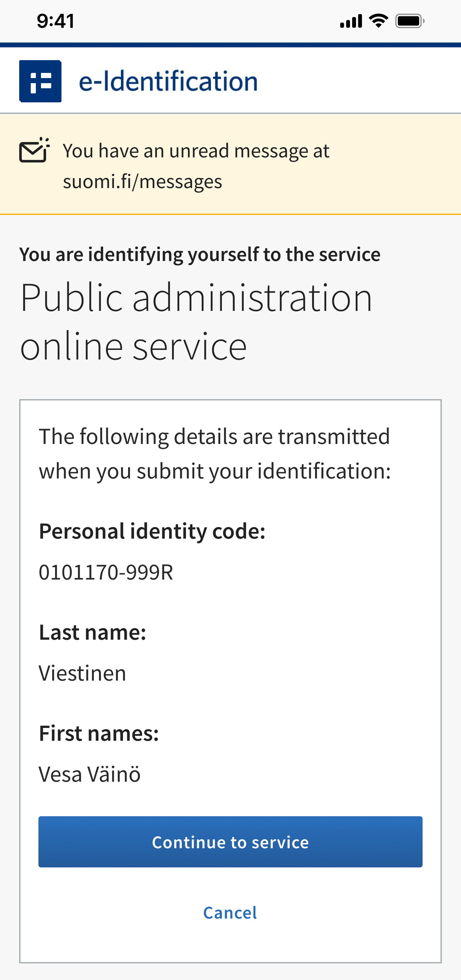Click the Cancel link
The height and width of the screenshot is (980, 461).
click(x=230, y=913)
